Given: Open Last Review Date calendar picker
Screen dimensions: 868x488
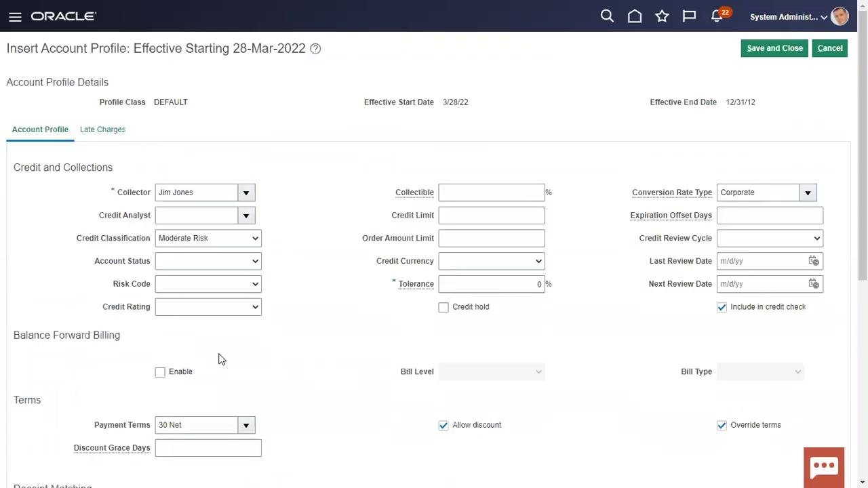Looking at the screenshot, I should coord(814,261).
